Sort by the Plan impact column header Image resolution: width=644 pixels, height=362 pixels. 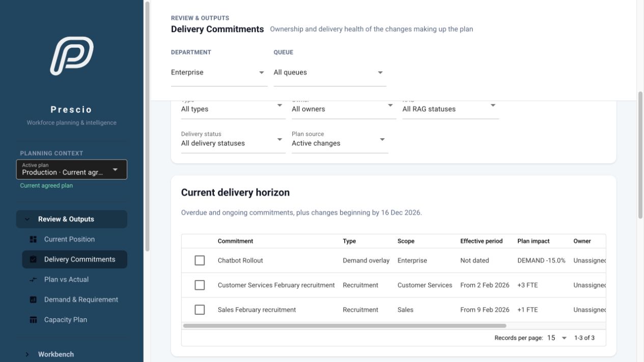[x=534, y=241]
